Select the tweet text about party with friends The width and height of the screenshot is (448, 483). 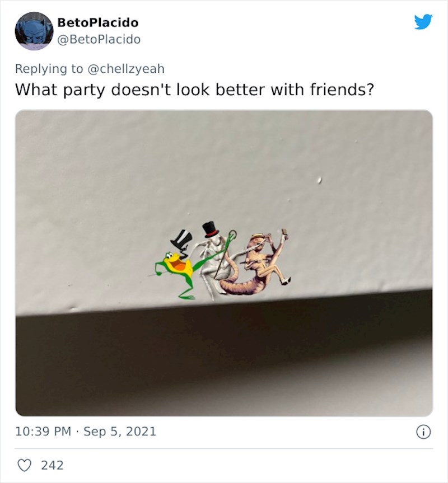(x=194, y=90)
